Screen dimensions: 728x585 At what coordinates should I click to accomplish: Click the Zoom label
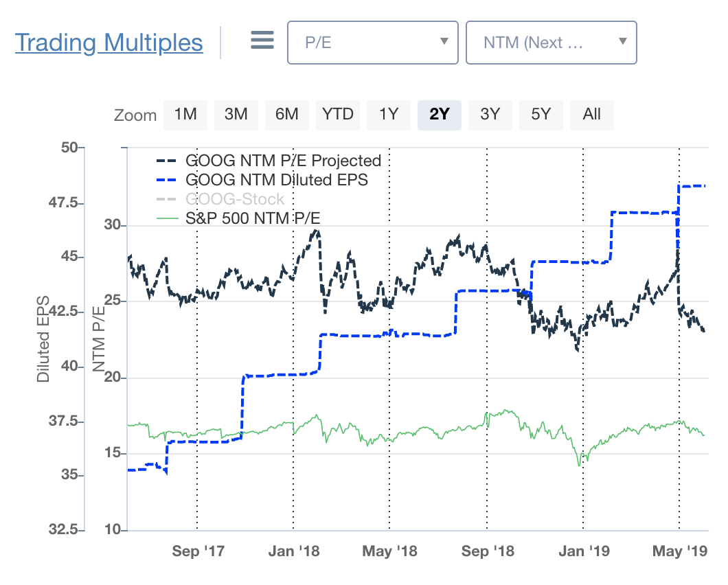[135, 115]
